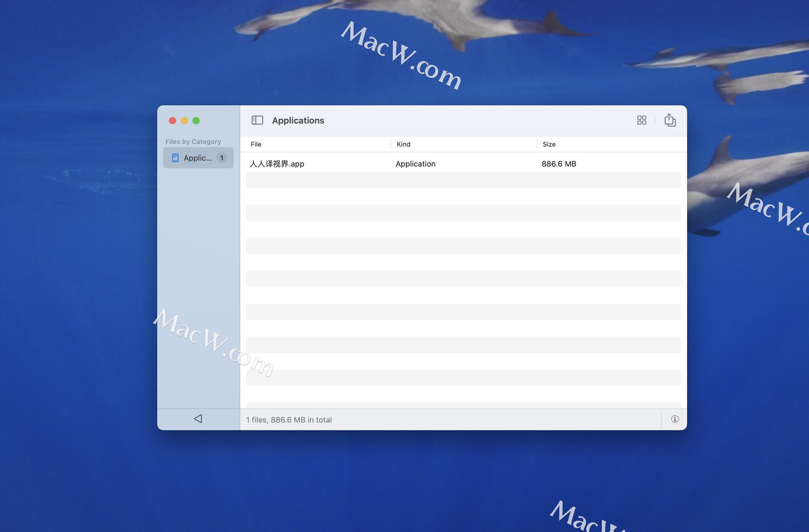809x532 pixels.
Task: Toggle the sidebar with the panel icon
Action: 257,120
